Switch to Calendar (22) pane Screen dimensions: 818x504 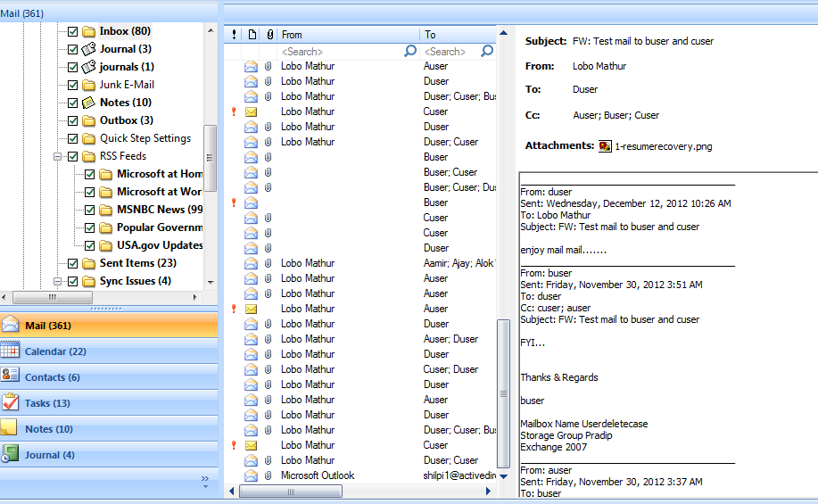109,351
